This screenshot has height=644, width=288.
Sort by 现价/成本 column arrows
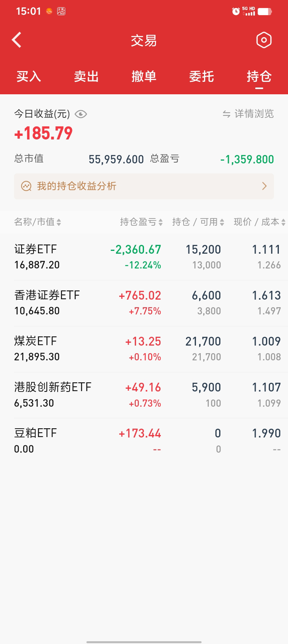click(283, 223)
